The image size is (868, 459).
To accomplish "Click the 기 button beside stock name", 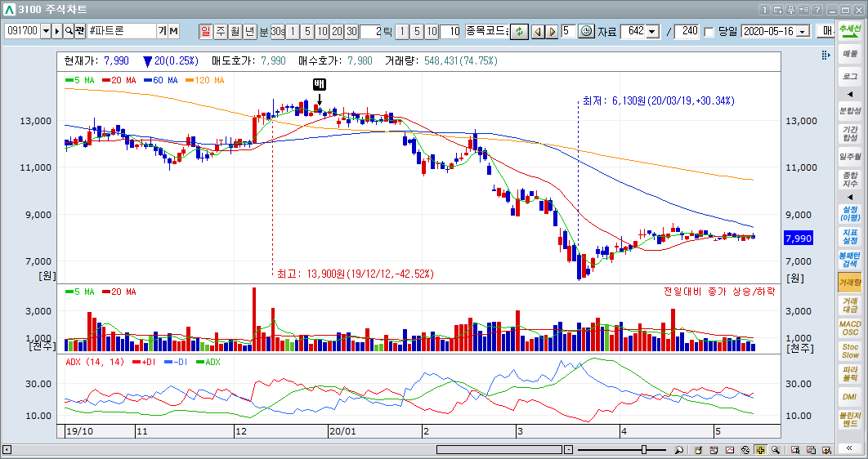I will click(x=162, y=31).
